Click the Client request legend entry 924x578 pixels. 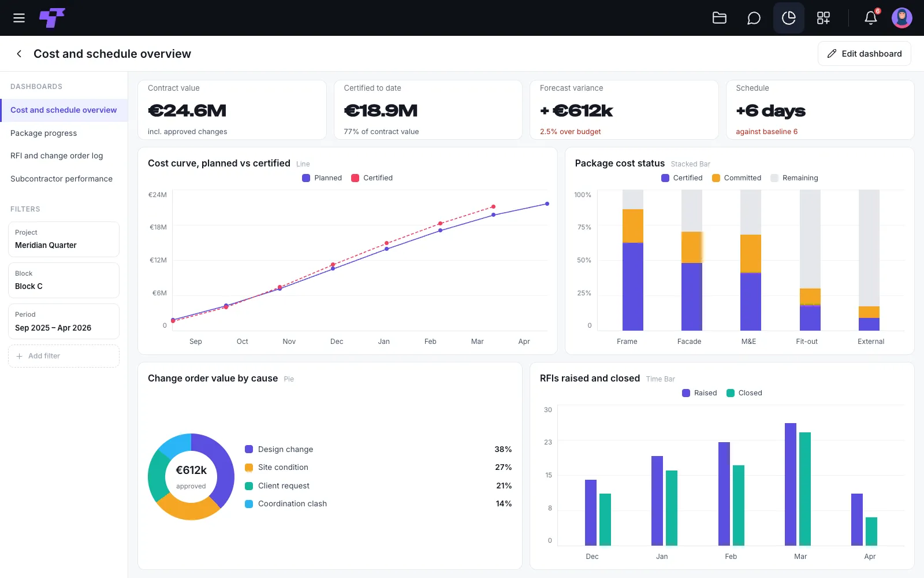pyautogui.click(x=378, y=486)
